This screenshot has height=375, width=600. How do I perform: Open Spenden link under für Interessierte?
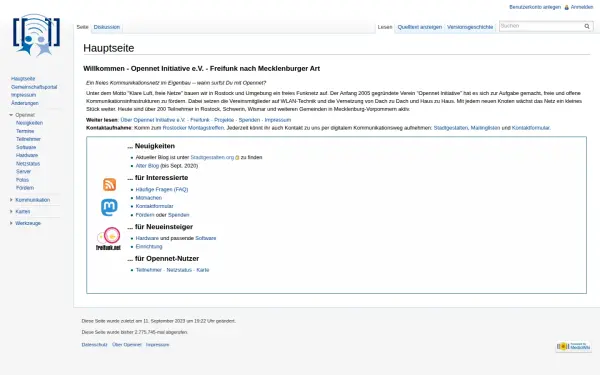[x=179, y=215]
